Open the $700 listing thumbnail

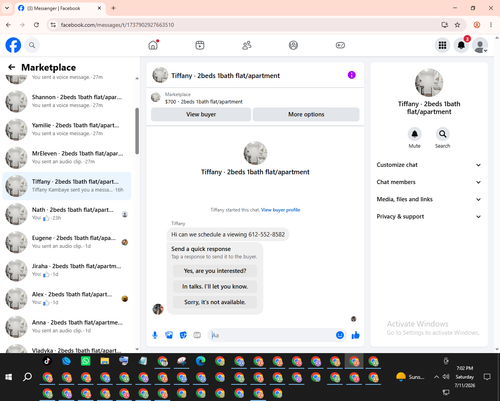point(156,97)
